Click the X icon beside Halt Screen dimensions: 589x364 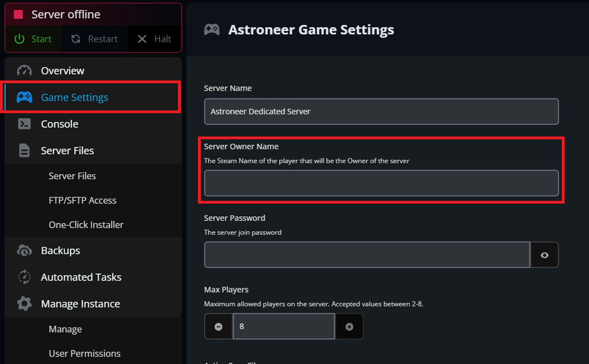[141, 39]
